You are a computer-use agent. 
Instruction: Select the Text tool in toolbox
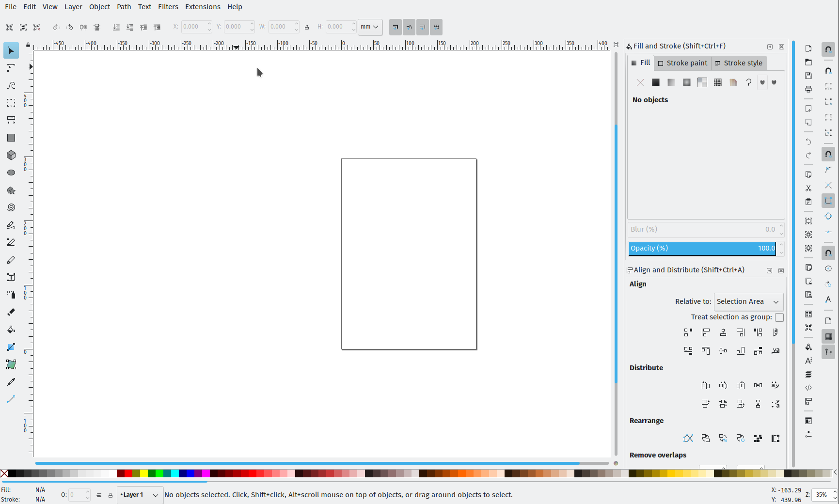coord(11,277)
